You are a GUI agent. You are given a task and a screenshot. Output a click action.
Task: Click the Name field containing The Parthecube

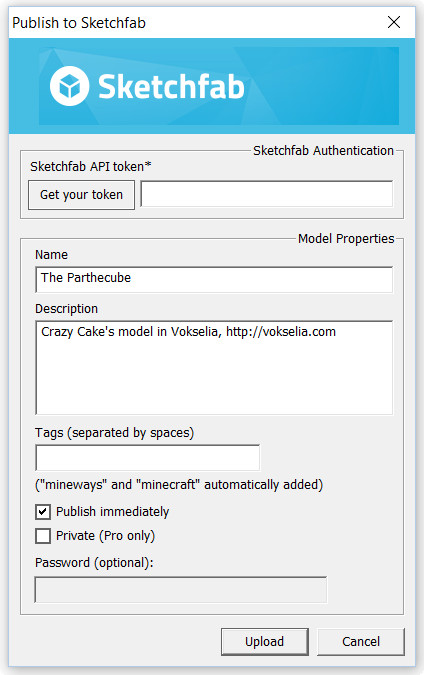(214, 279)
